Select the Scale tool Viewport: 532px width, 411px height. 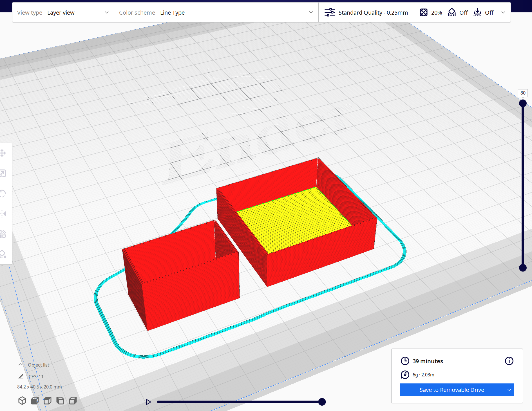pyautogui.click(x=3, y=174)
